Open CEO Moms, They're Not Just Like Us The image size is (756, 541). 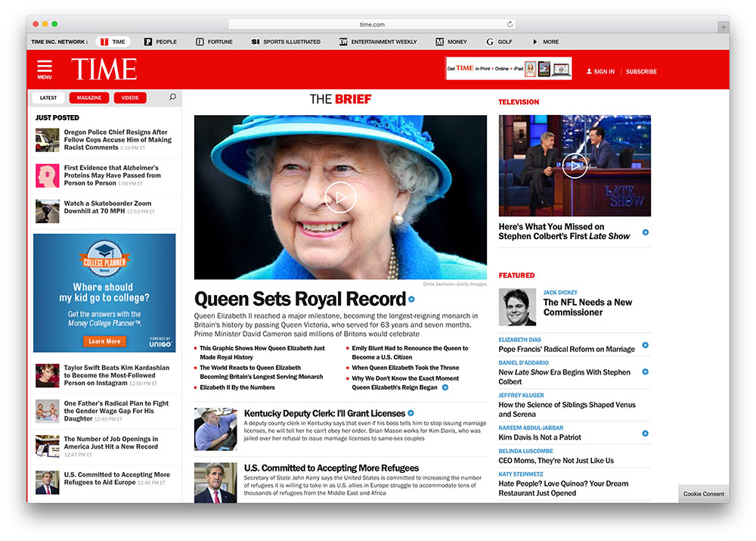click(x=556, y=460)
